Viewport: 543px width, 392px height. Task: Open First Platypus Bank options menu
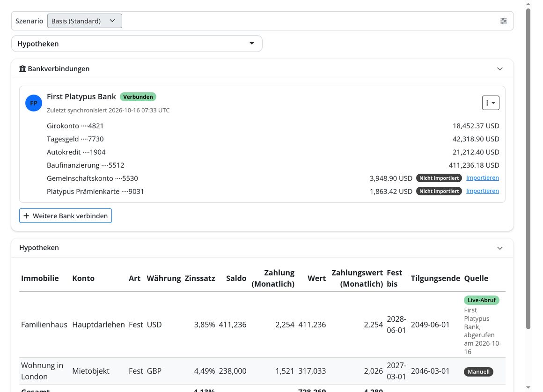[x=491, y=103]
